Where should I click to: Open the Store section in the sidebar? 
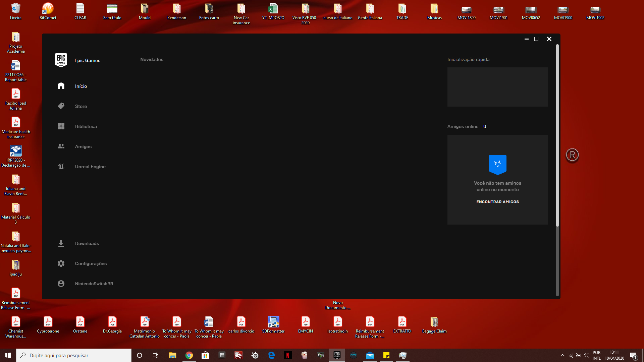coord(81,106)
